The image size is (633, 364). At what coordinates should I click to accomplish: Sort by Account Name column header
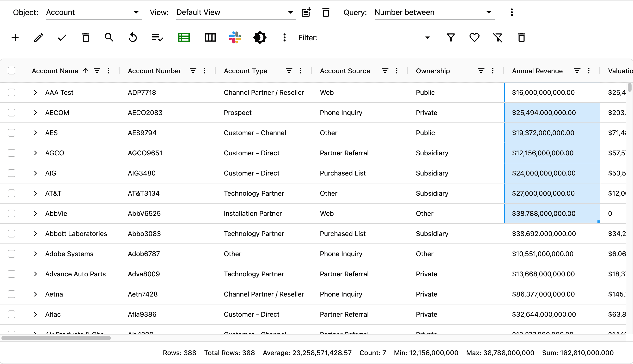(55, 71)
